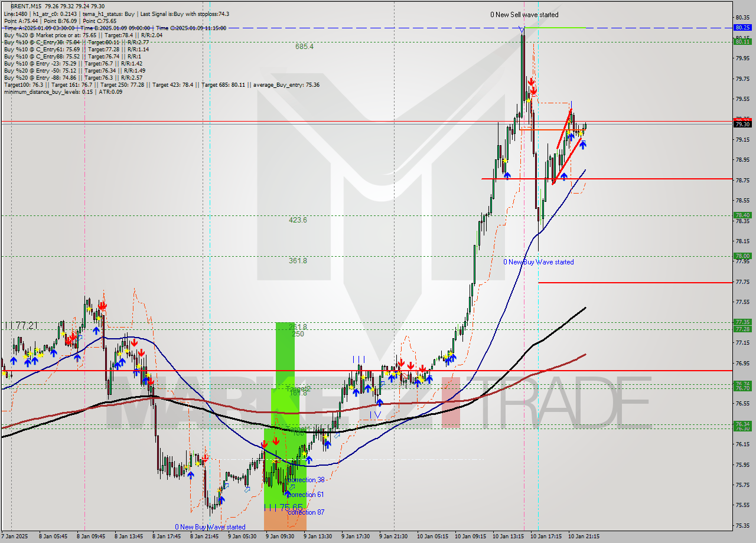
Task: Click the green 78.40 price tag
Action: click(x=742, y=215)
